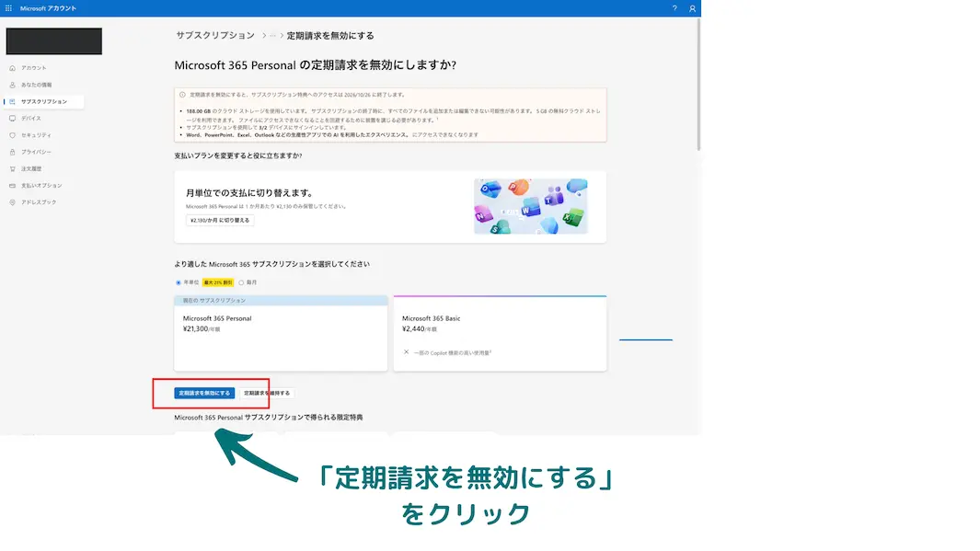Click 支払いプランを変更すると役に立ちますか? text
980x551 pixels.
pyautogui.click(x=238, y=155)
